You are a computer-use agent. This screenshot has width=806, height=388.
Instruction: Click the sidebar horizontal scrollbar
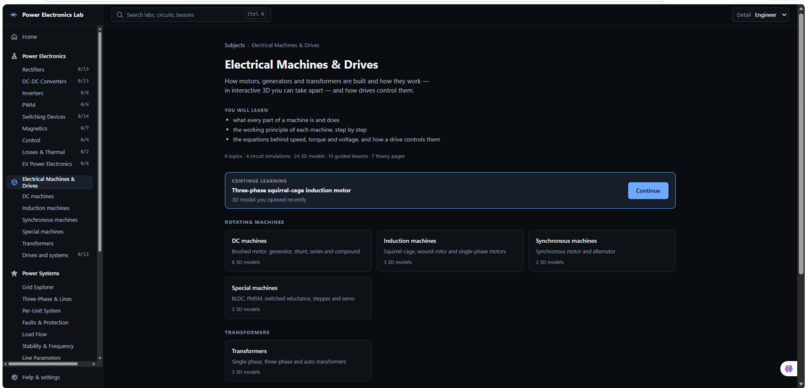pos(43,364)
